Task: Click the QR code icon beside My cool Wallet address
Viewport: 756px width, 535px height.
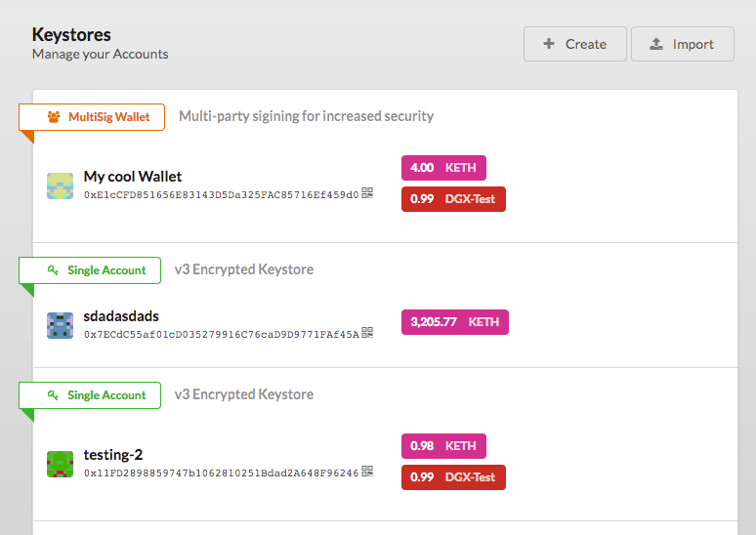Action: 367,193
